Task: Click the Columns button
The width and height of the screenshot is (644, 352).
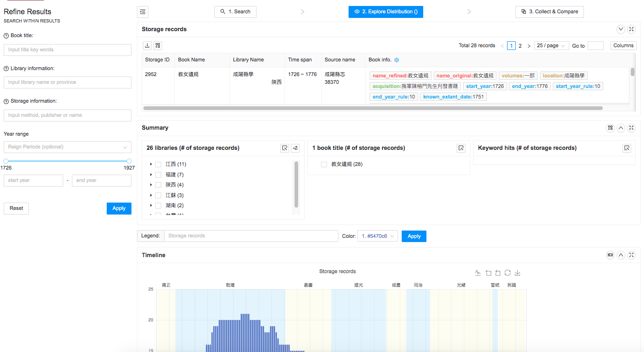Action: (623, 46)
